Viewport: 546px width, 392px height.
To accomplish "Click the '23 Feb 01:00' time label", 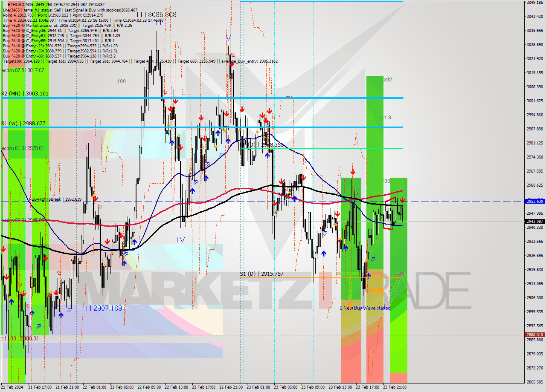I will click(x=258, y=387).
